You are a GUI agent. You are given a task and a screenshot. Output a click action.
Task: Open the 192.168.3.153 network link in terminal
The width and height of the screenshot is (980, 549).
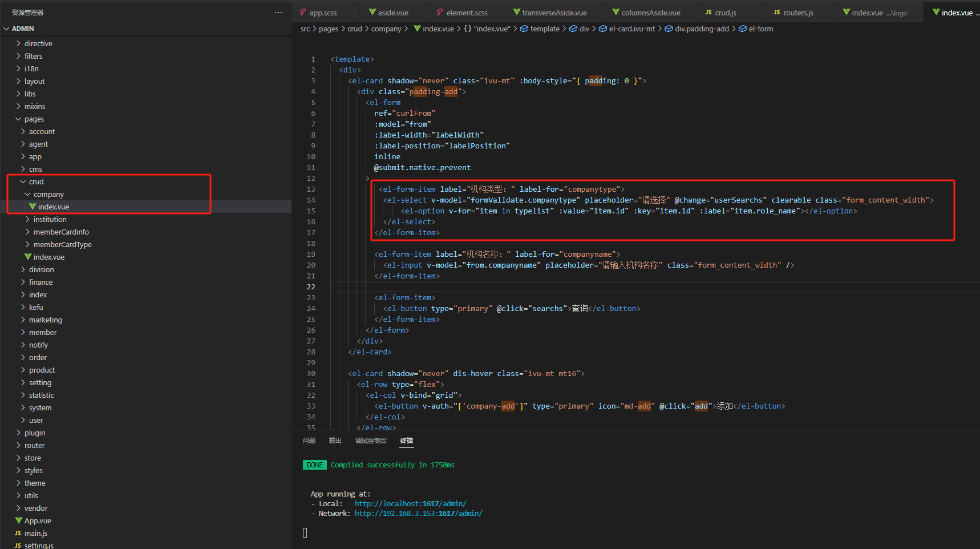[418, 513]
